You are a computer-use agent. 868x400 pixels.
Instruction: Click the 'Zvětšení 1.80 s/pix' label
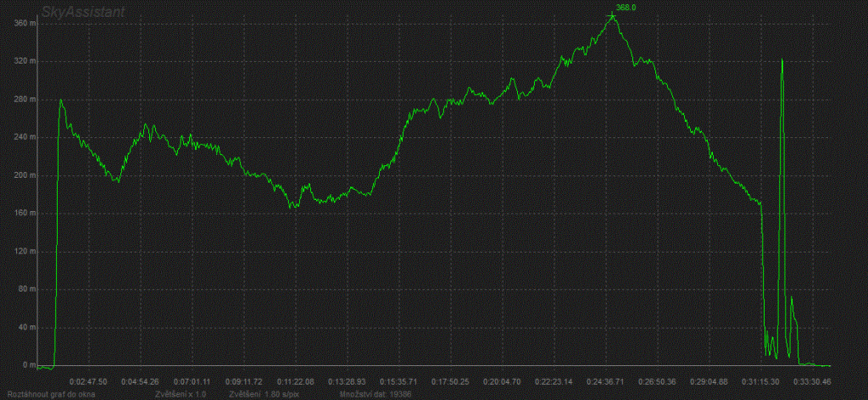(261, 395)
